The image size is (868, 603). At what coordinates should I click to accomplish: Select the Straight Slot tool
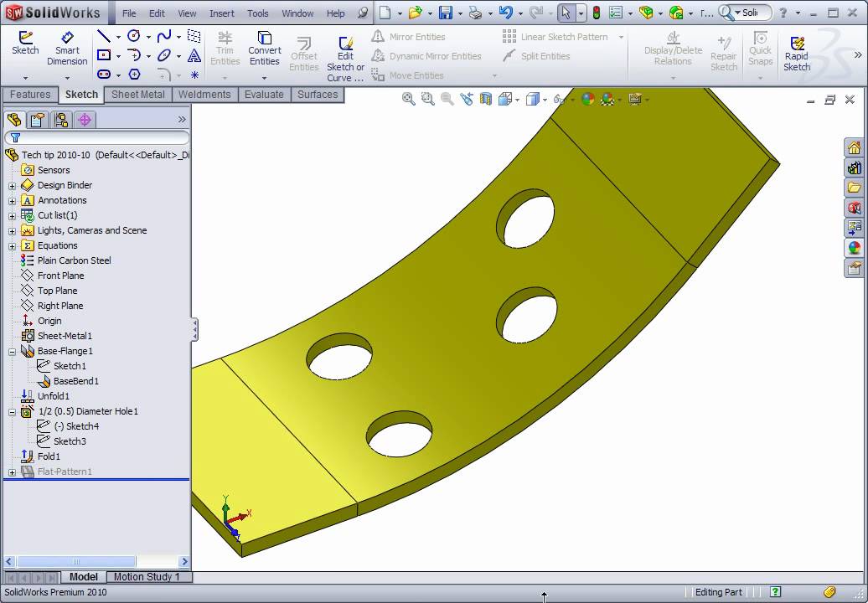point(104,75)
